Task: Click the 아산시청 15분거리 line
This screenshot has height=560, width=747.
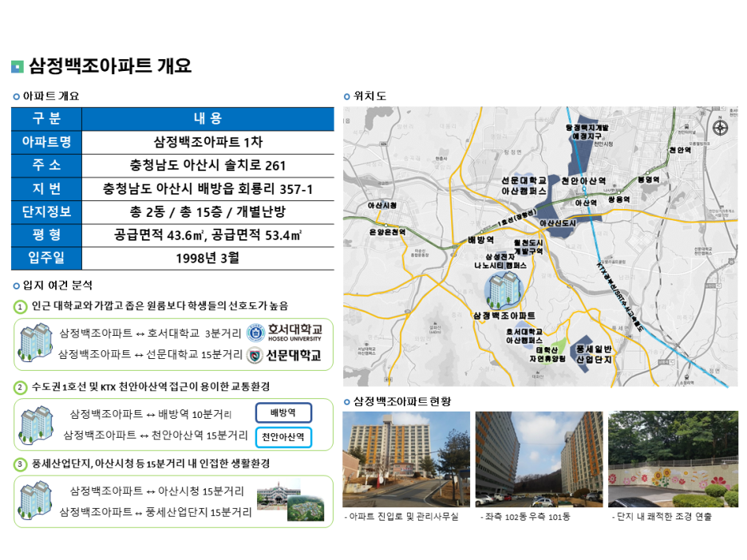Action: pyautogui.click(x=156, y=491)
